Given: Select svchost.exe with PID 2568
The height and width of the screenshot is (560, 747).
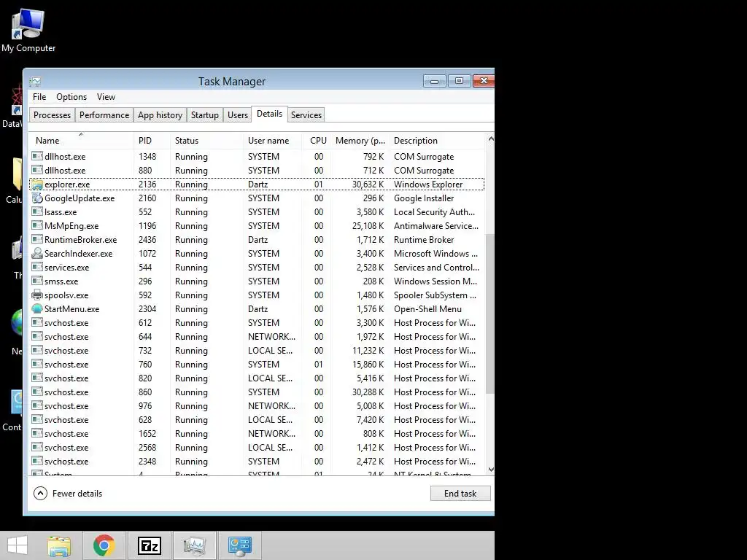Looking at the screenshot, I should point(258,447).
